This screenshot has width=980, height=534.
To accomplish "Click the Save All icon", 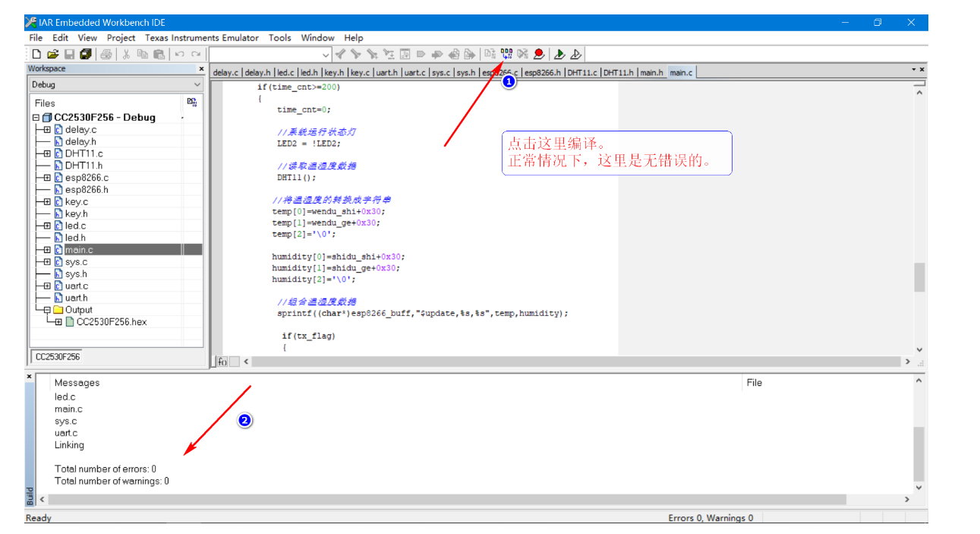I will 85,54.
